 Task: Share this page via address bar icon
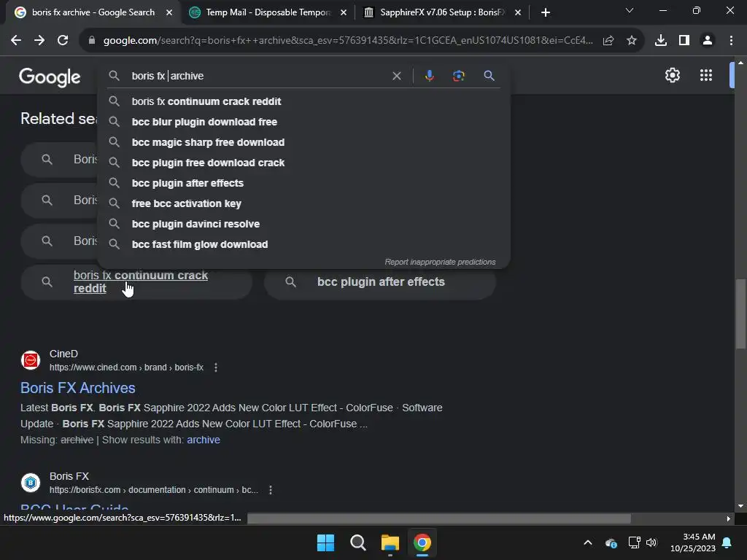(x=608, y=41)
